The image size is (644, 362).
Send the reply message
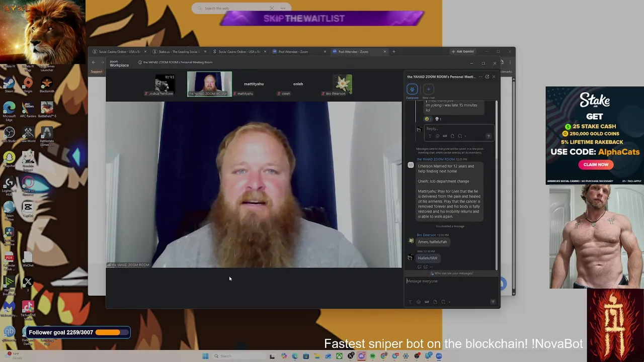coord(488,136)
